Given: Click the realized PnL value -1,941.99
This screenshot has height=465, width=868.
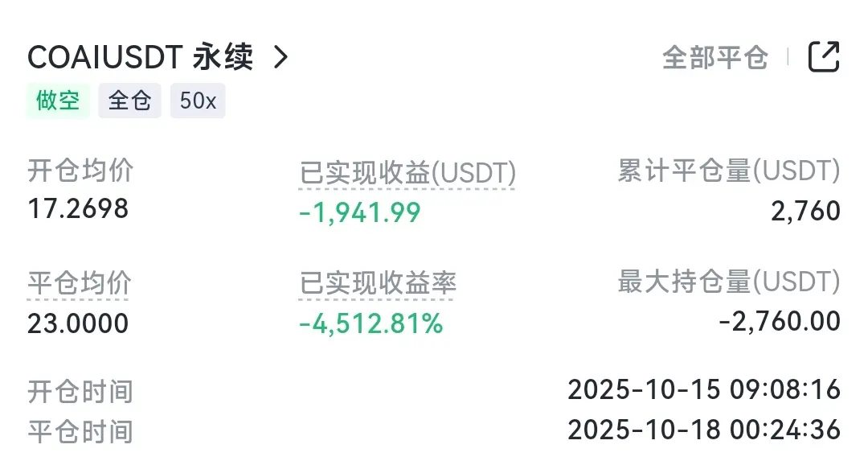Looking at the screenshot, I should pos(360,212).
